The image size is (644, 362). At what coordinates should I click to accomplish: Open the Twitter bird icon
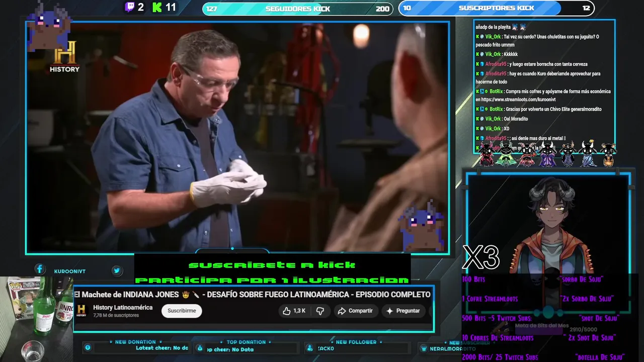(117, 270)
